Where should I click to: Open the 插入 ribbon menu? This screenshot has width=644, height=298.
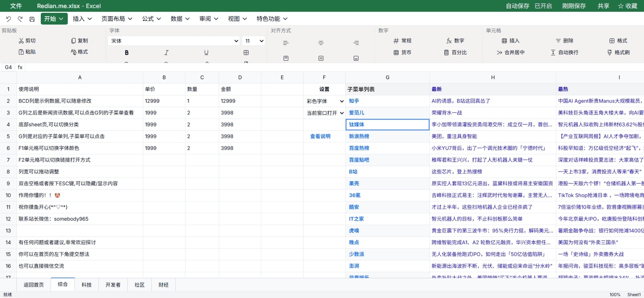82,19
